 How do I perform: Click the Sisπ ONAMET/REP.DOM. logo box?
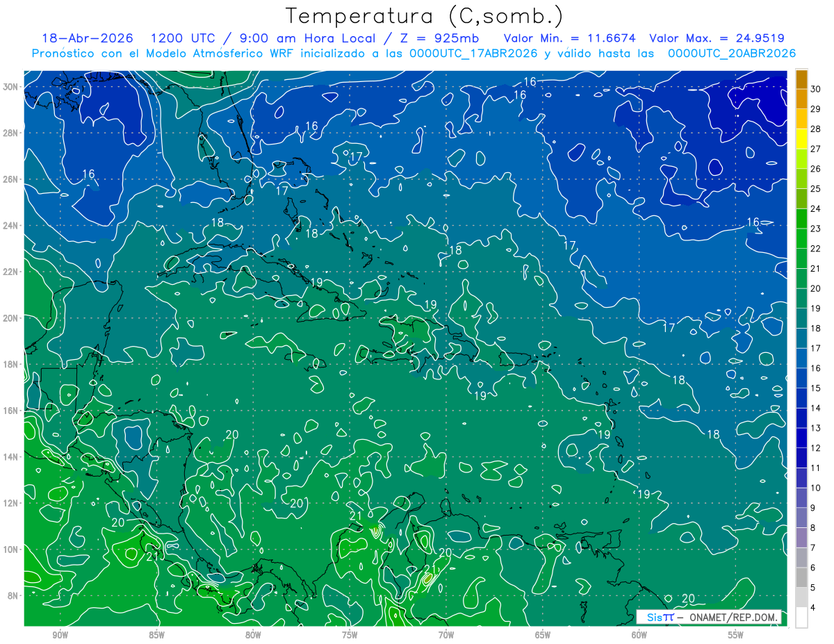(710, 617)
